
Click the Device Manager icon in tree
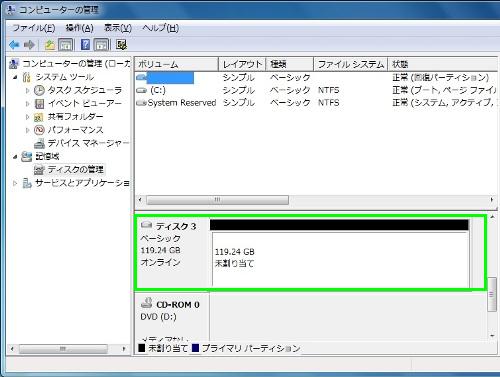pos(39,143)
